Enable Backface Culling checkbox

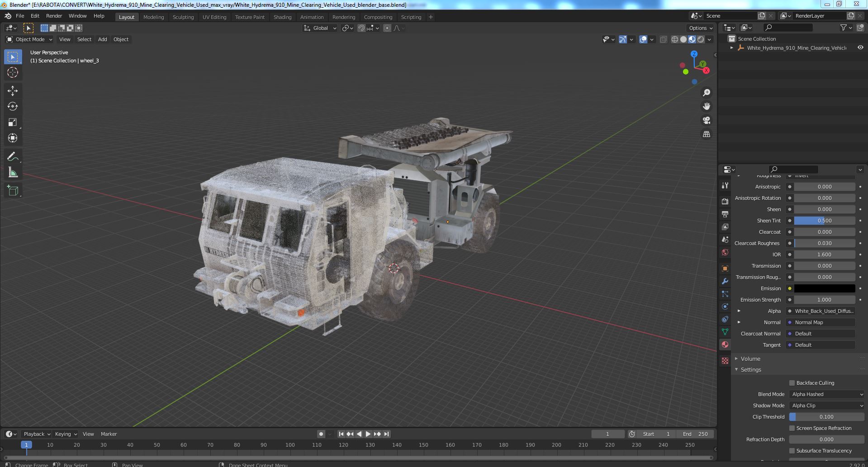[x=792, y=383]
